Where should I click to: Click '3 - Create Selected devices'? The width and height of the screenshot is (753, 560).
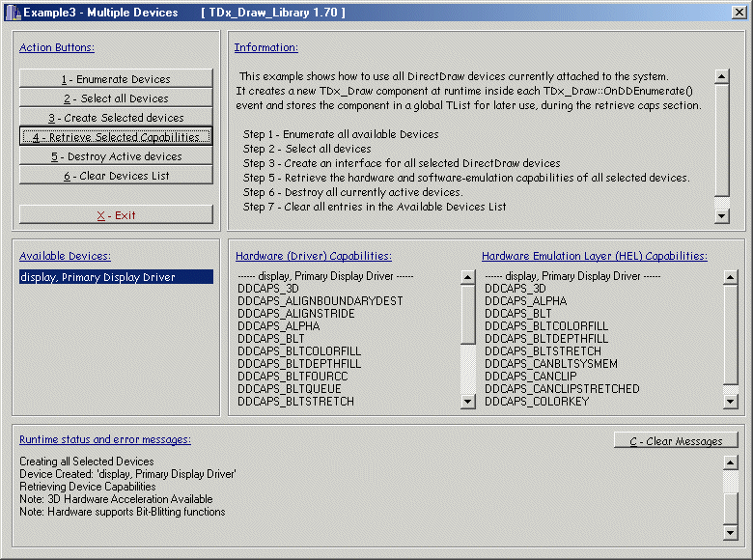116,118
